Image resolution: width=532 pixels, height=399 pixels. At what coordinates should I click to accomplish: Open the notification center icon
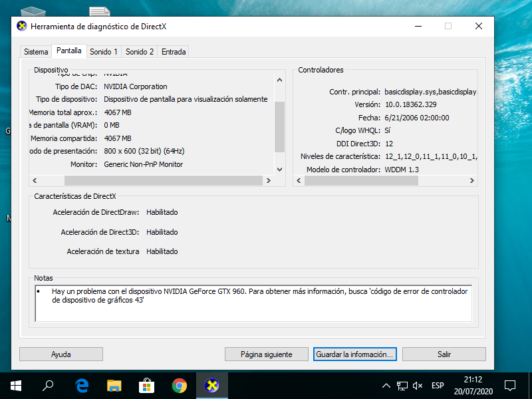(510, 386)
